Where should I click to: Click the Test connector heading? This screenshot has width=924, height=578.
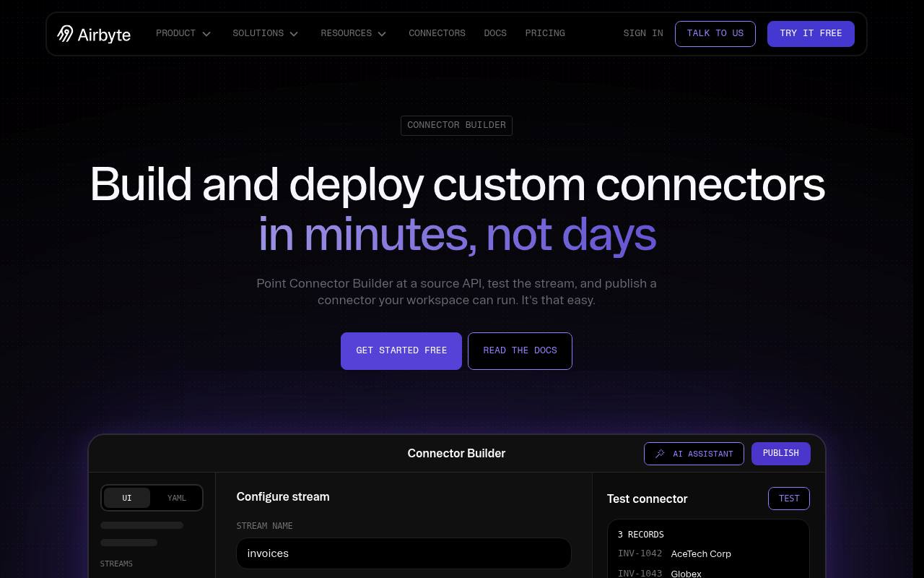click(647, 499)
